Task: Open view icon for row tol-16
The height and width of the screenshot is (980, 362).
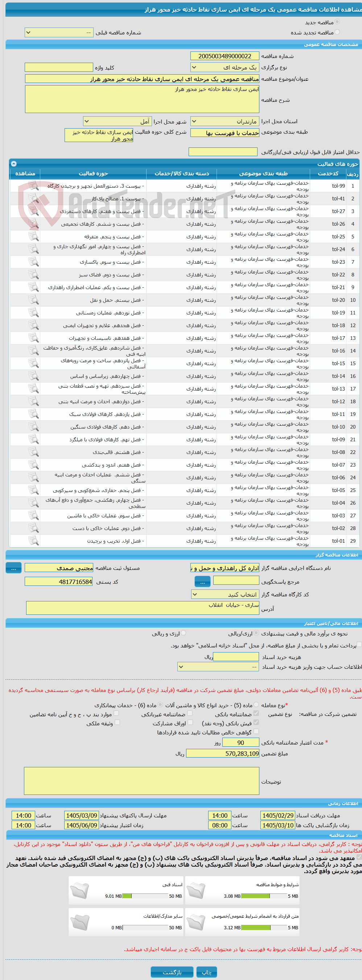Action: [33, 351]
